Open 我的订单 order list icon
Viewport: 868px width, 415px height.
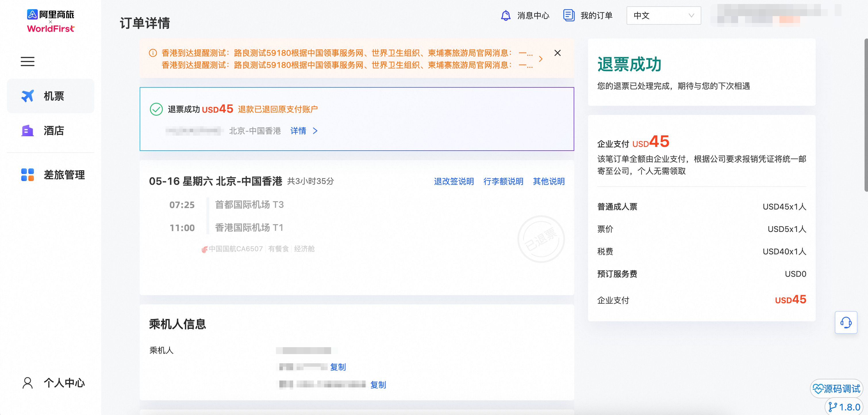(569, 16)
